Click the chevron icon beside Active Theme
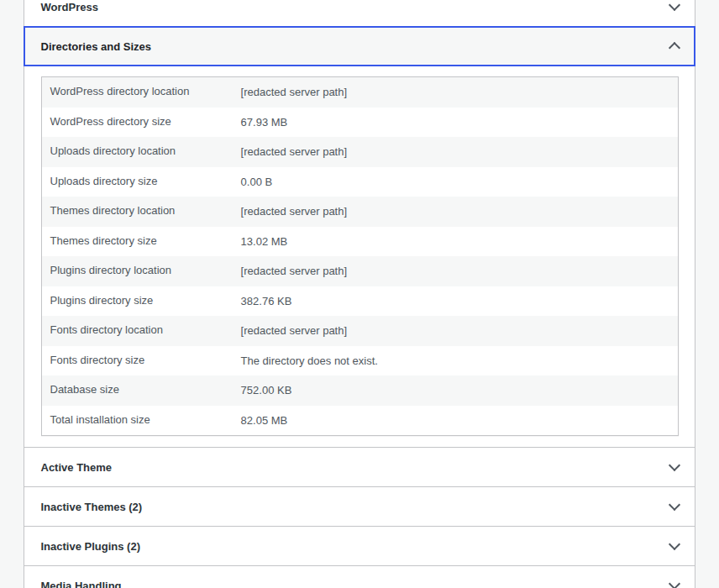 674,467
